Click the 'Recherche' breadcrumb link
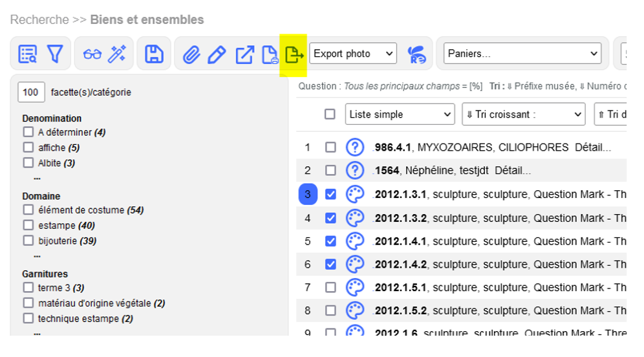Screen dimensions: 644x357 (39, 20)
